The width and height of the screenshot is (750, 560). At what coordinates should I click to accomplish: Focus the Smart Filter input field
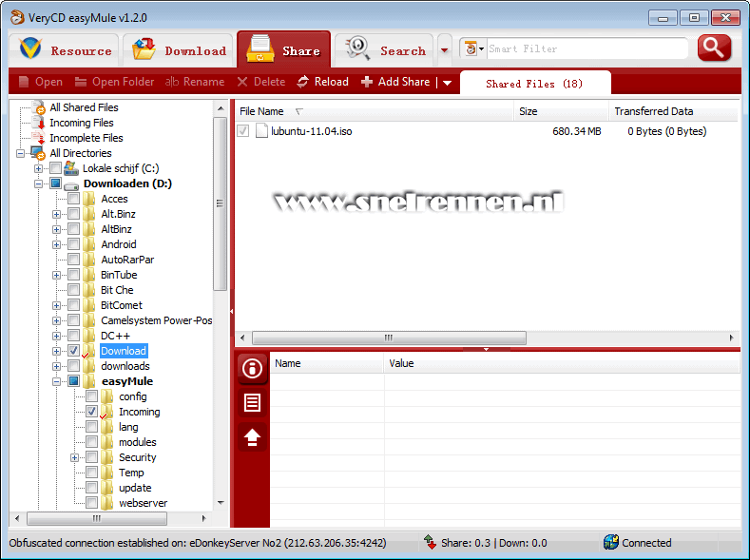(587, 48)
